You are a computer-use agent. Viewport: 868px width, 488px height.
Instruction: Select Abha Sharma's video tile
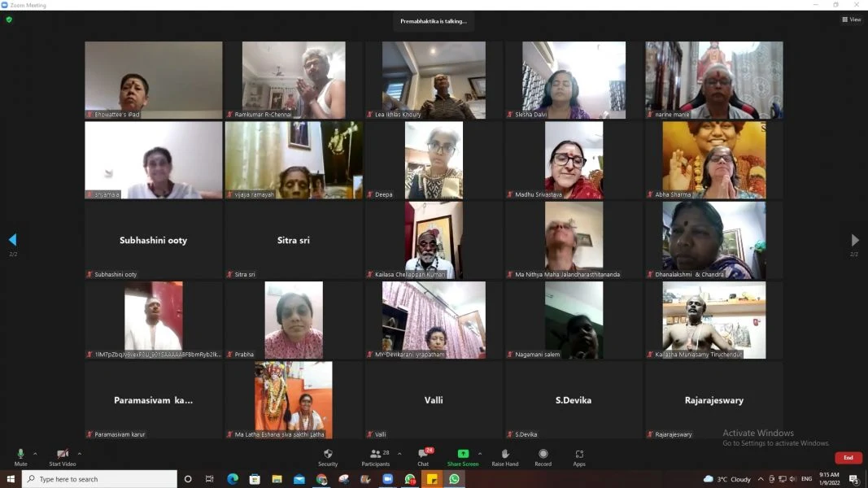[x=713, y=160]
